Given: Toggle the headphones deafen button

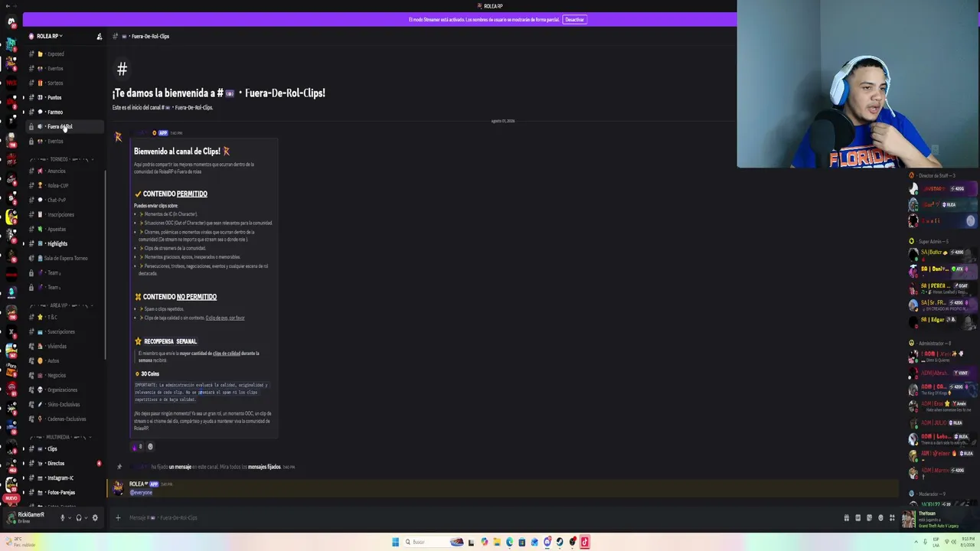Looking at the screenshot, I should [x=79, y=517].
